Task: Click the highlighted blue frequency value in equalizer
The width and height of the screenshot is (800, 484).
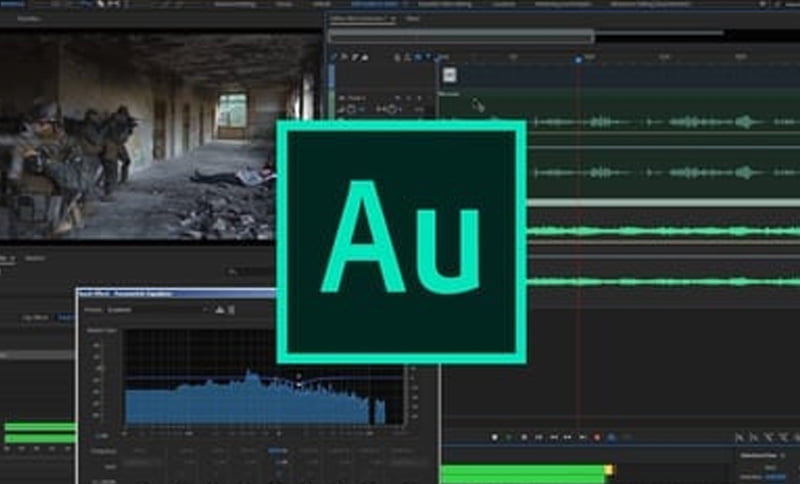Action: [278, 451]
